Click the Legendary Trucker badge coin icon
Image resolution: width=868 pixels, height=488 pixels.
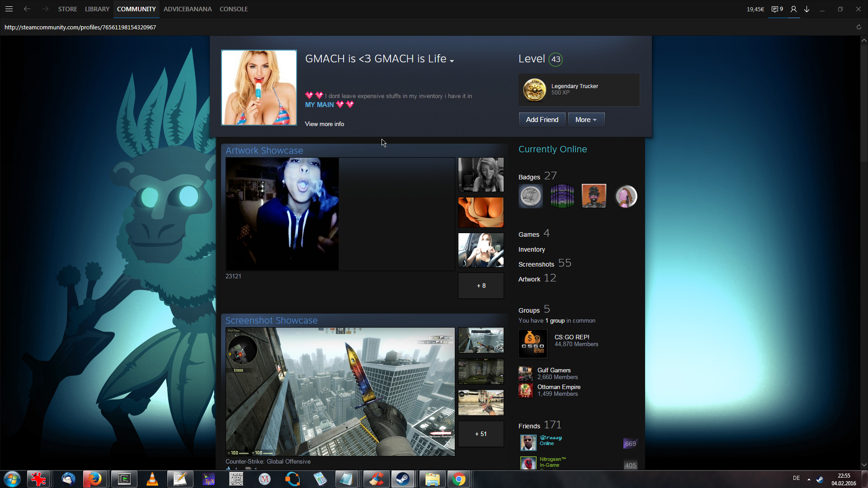click(x=534, y=89)
